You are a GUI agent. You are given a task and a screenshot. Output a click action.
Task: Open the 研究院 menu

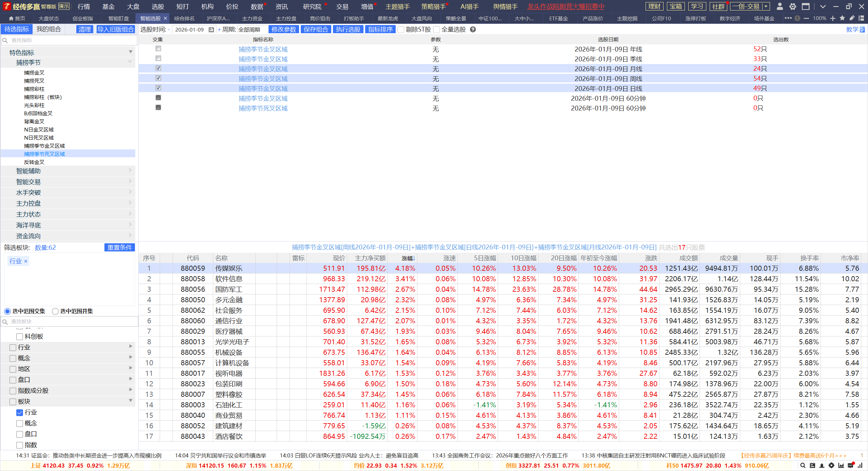click(312, 6)
